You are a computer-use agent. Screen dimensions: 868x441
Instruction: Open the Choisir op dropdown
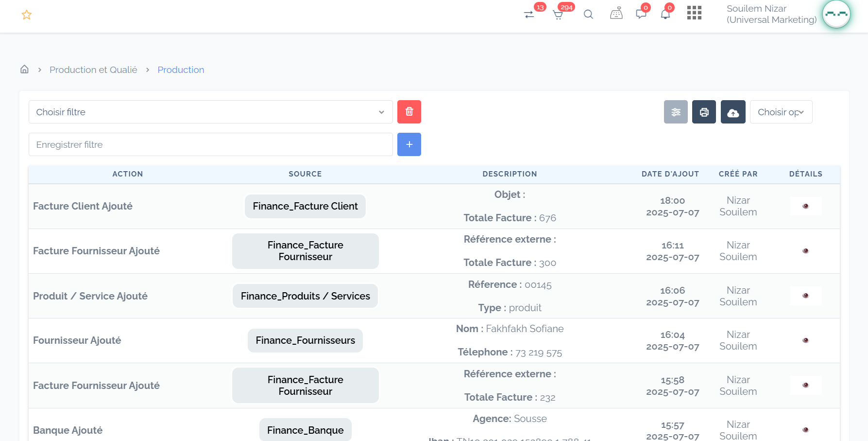point(781,112)
